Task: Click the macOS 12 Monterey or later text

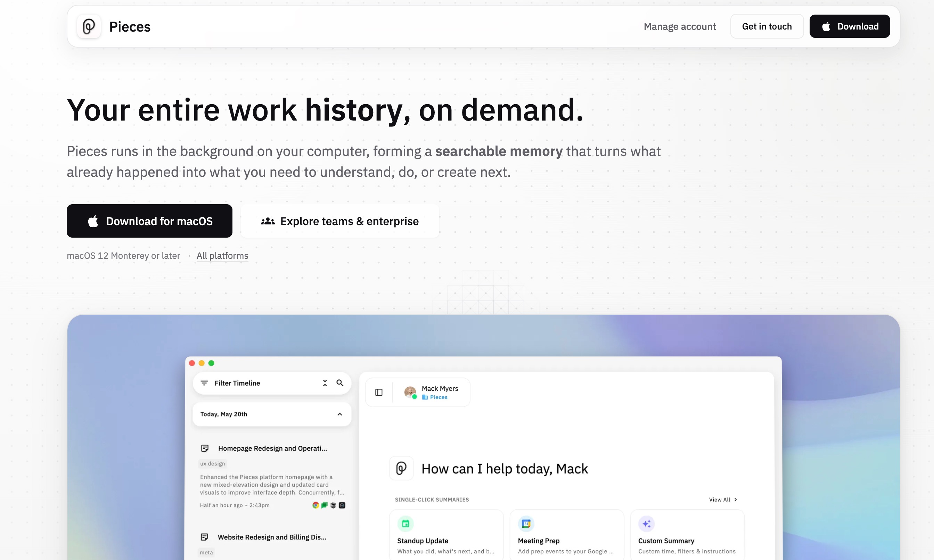Action: 123,255
